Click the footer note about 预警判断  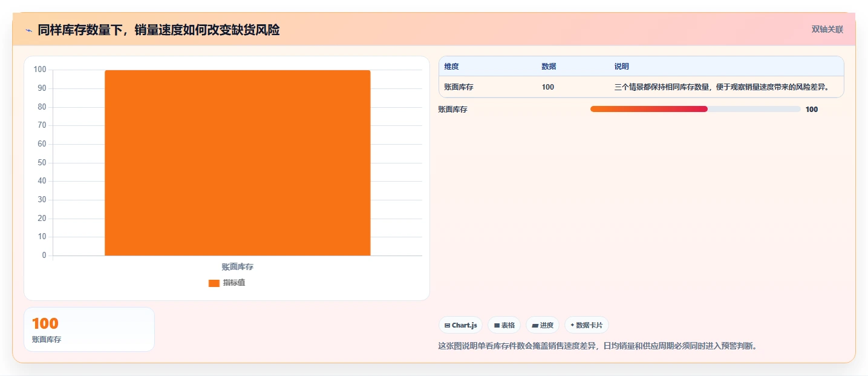598,346
